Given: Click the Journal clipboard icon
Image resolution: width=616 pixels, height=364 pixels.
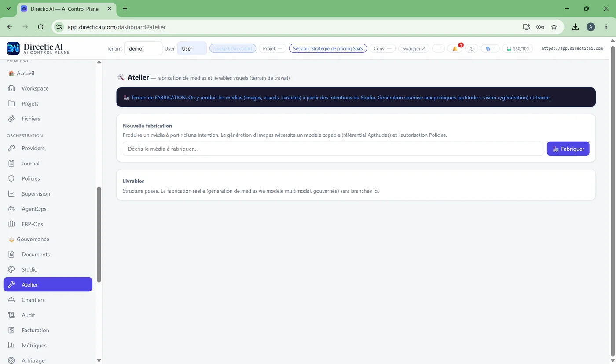Looking at the screenshot, I should click(11, 164).
